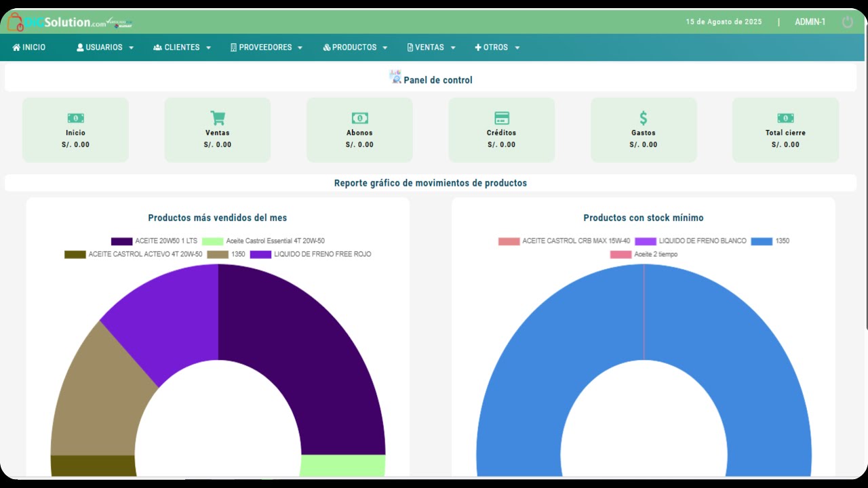Click the money icon on Total cierre card
The height and width of the screenshot is (488, 868).
(785, 118)
